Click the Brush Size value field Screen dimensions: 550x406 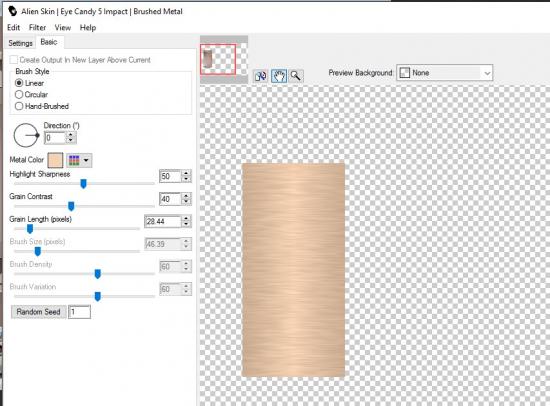coord(163,244)
